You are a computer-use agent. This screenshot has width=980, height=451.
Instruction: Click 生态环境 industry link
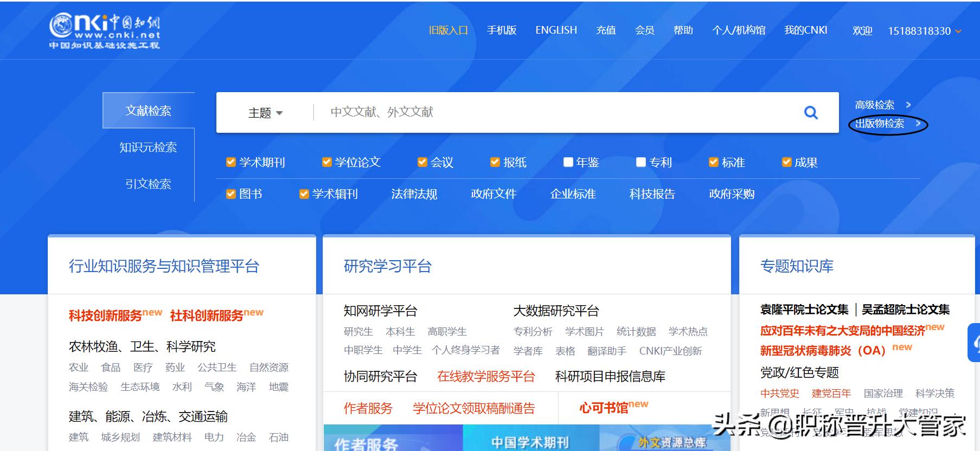140,387
